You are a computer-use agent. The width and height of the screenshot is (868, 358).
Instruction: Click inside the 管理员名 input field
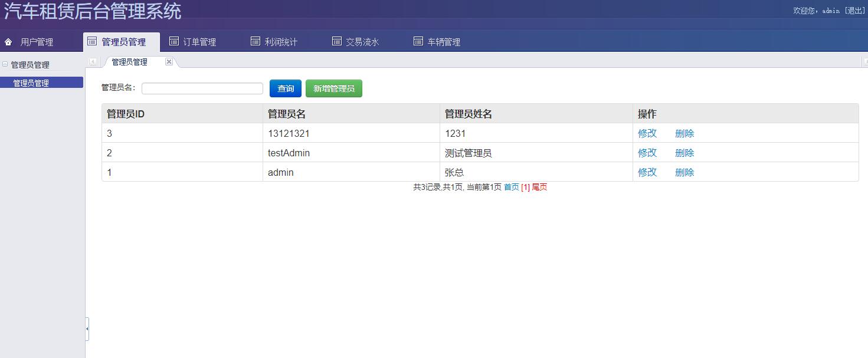click(202, 88)
